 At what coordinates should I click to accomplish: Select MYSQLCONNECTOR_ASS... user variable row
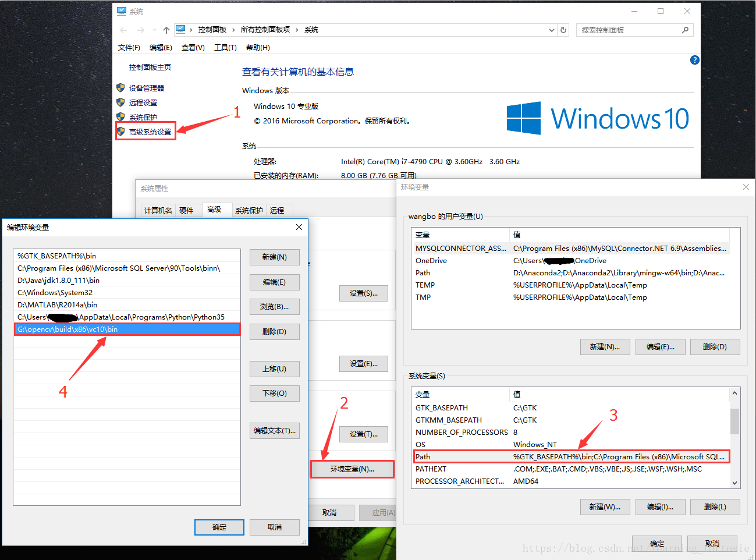tap(570, 249)
